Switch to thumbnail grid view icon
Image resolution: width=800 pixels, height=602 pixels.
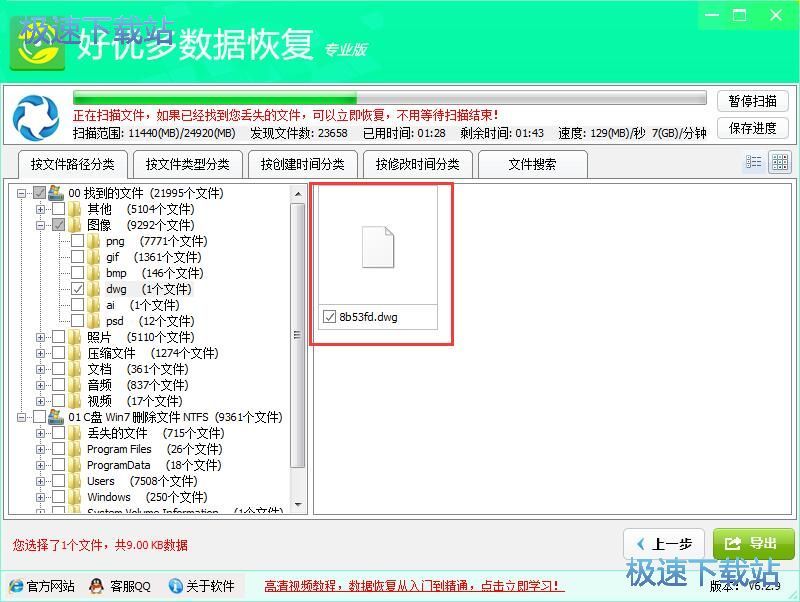pyautogui.click(x=780, y=163)
